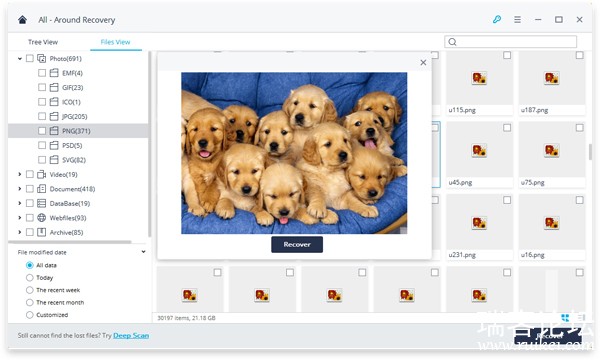The height and width of the screenshot is (360, 600).
Task: Click the PNG file type icon
Action: tap(54, 131)
